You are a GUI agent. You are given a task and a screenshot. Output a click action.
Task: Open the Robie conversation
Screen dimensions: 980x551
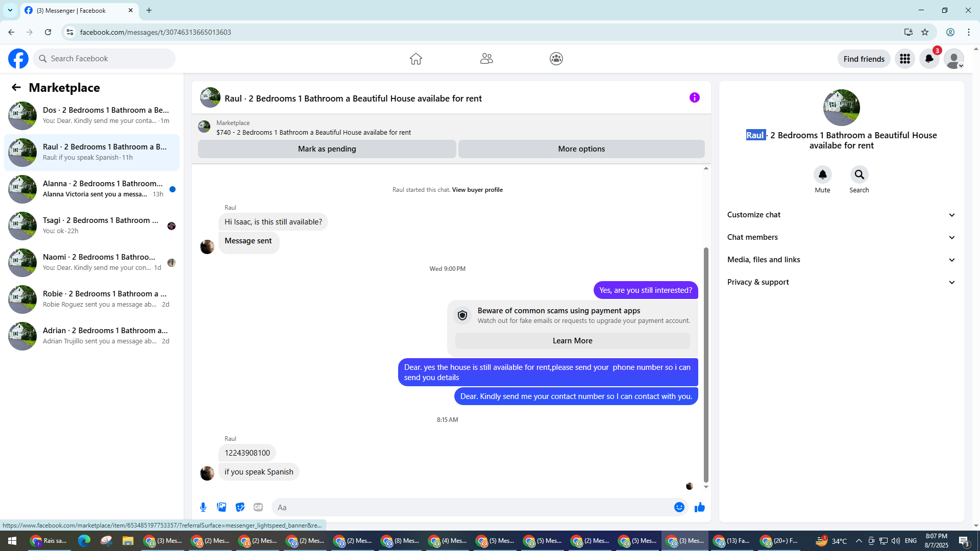point(92,299)
